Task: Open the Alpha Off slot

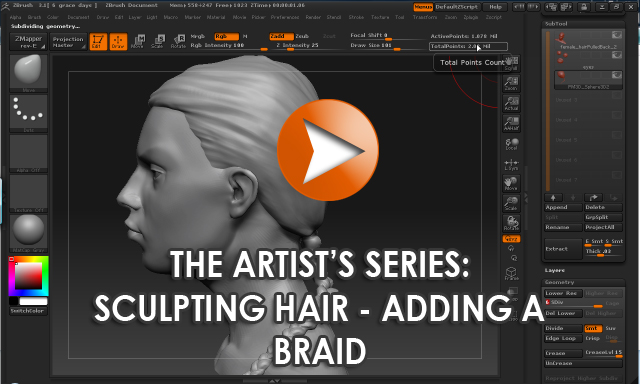Action: [x=29, y=154]
